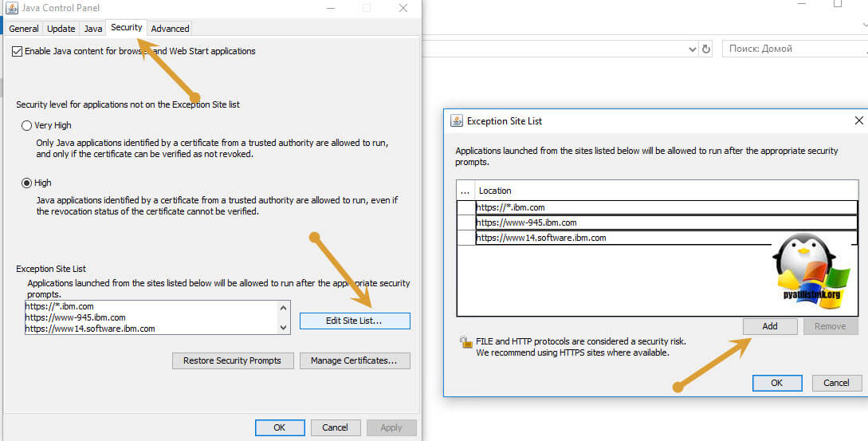Viewport: 868px width, 441px height.
Task: Open the Update tab
Action: click(61, 29)
